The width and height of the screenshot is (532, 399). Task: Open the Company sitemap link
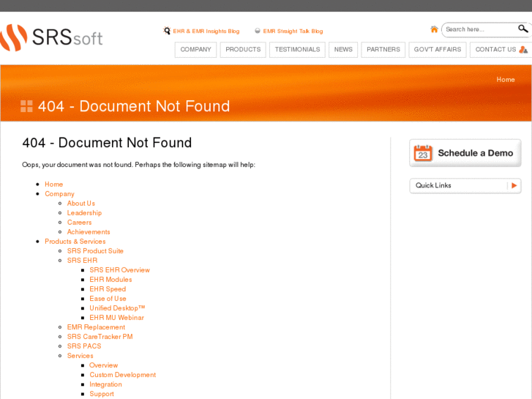(x=59, y=194)
